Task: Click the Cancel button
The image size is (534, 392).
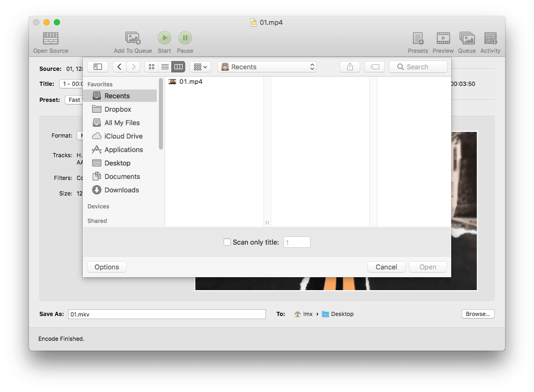Action: tap(386, 267)
